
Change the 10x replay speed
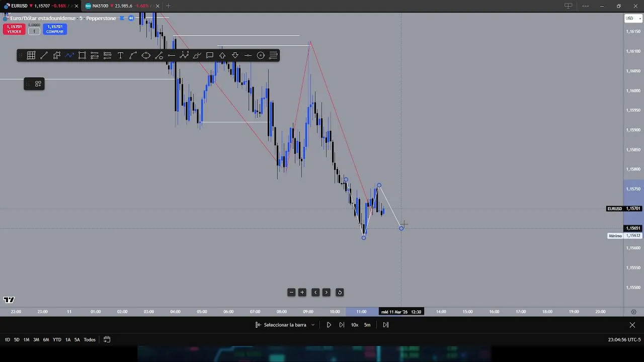pos(355,325)
